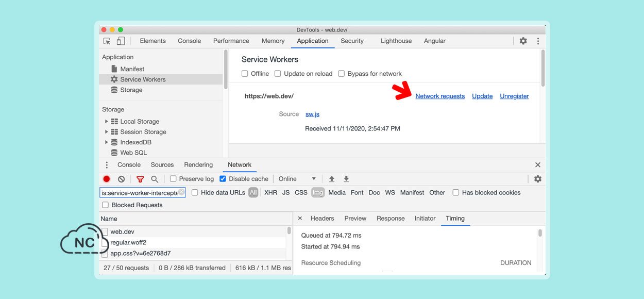Expand the Local Storage tree node
This screenshot has width=644, height=299.
coord(107,122)
